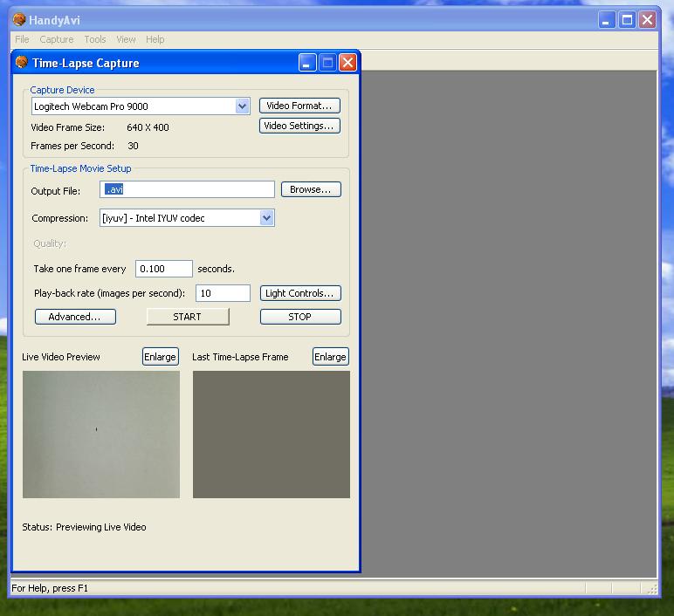Expand the capture device dropdown
Screen dimensions: 674x616
click(x=242, y=106)
